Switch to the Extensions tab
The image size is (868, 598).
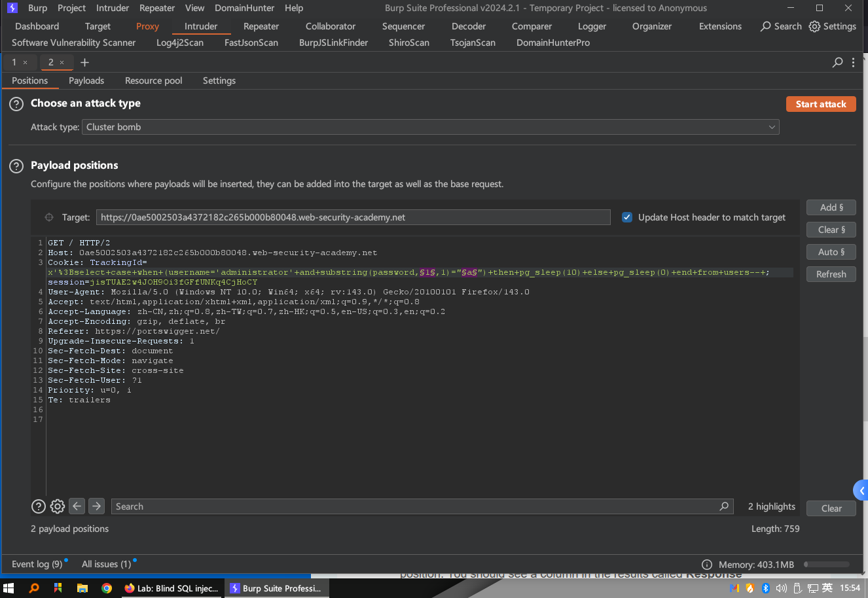(x=720, y=26)
